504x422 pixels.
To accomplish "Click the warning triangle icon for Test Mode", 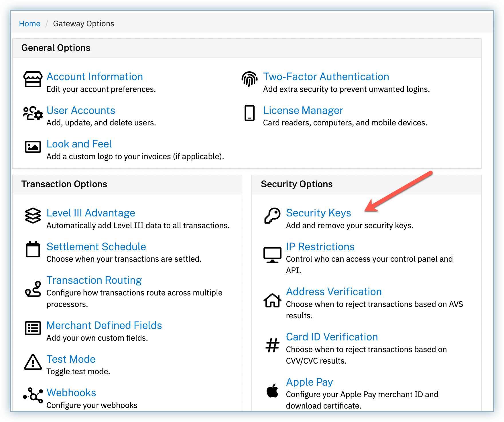I will [x=33, y=362].
